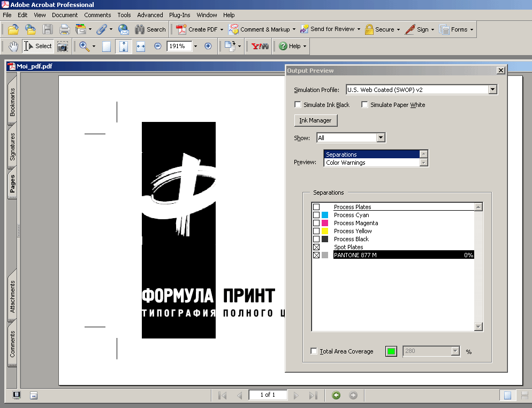Click the cyan Process Cyan swatch

coord(325,215)
